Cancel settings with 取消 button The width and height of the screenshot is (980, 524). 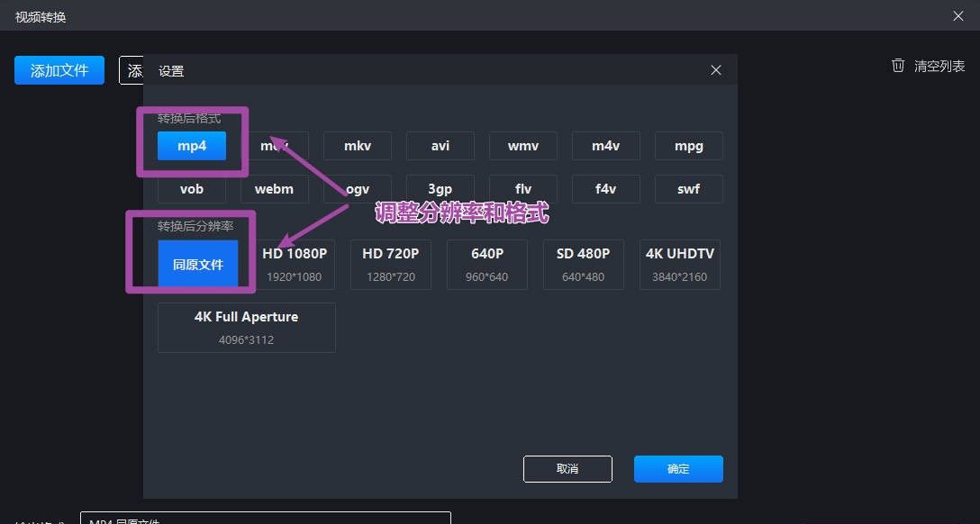click(x=567, y=469)
